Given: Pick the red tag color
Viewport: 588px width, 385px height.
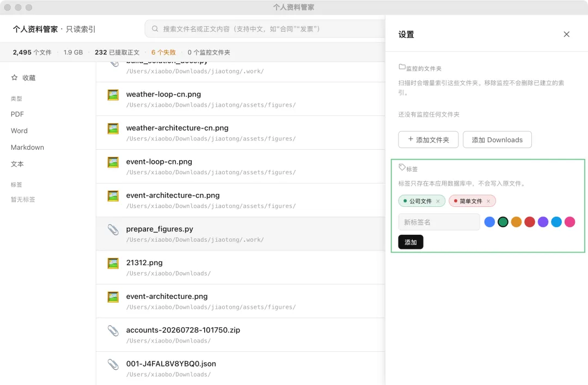Looking at the screenshot, I should [530, 222].
